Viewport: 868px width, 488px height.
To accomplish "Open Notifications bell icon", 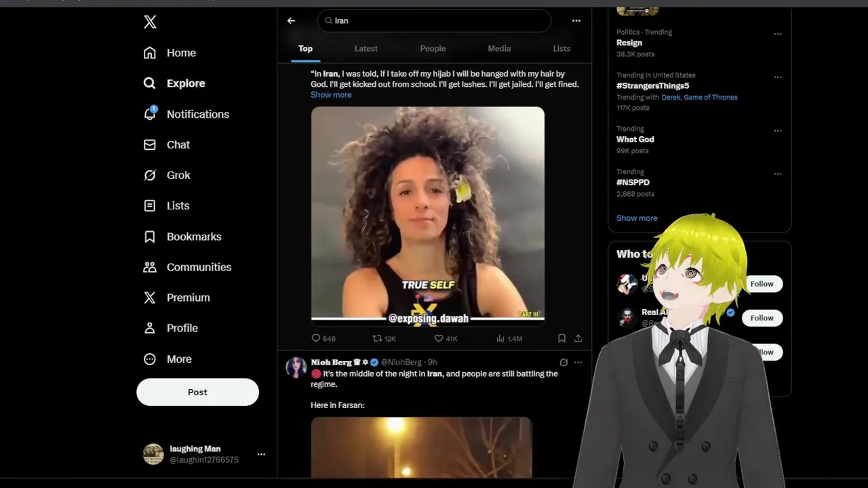I will (x=150, y=113).
